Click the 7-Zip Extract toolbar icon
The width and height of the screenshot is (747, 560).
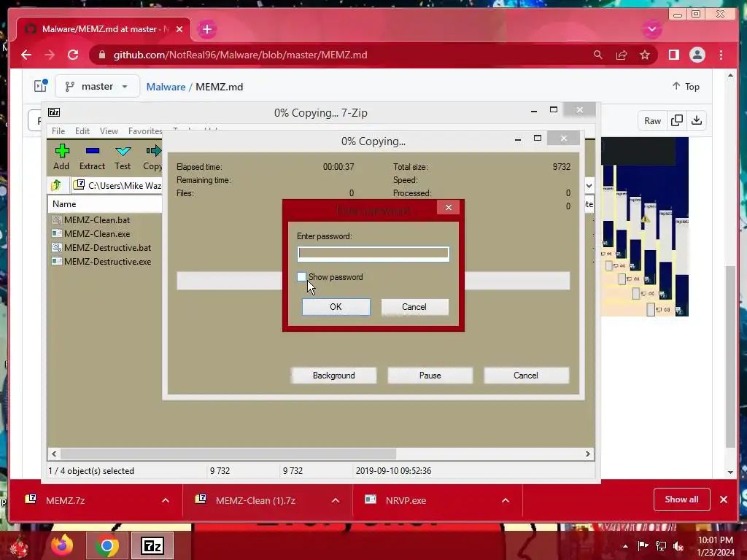pos(92,157)
